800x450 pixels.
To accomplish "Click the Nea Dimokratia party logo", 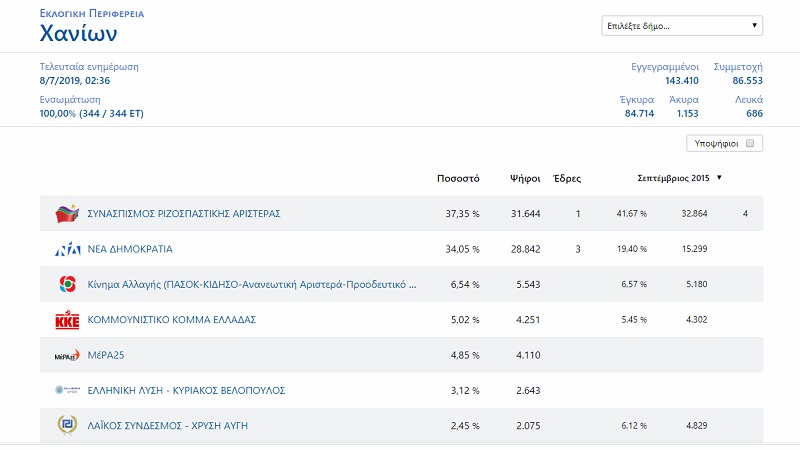I will (67, 249).
